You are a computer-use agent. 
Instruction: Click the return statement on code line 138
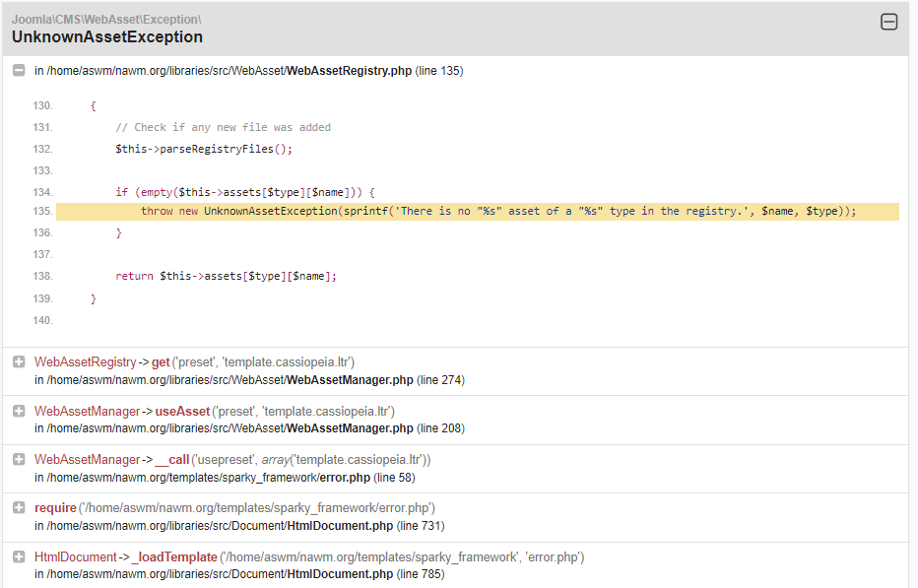click(226, 277)
